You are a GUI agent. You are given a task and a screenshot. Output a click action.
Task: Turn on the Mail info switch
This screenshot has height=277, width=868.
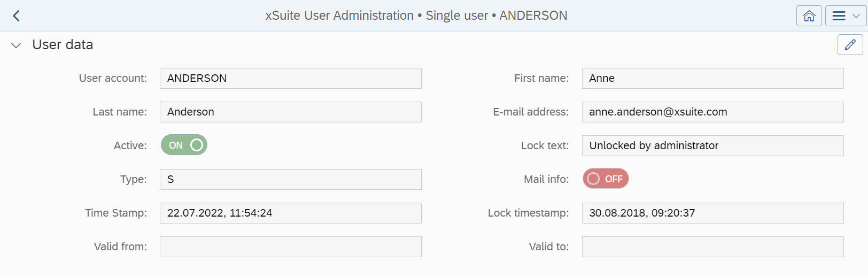(606, 179)
